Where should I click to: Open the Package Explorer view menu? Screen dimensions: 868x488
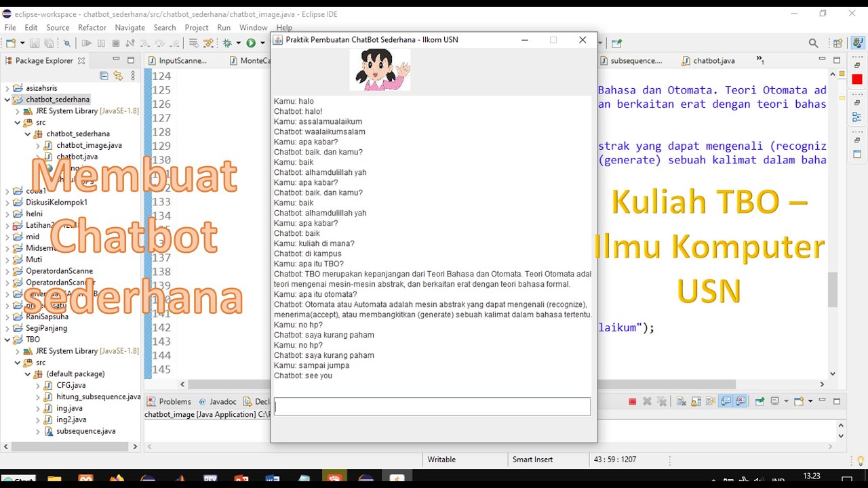click(x=133, y=76)
